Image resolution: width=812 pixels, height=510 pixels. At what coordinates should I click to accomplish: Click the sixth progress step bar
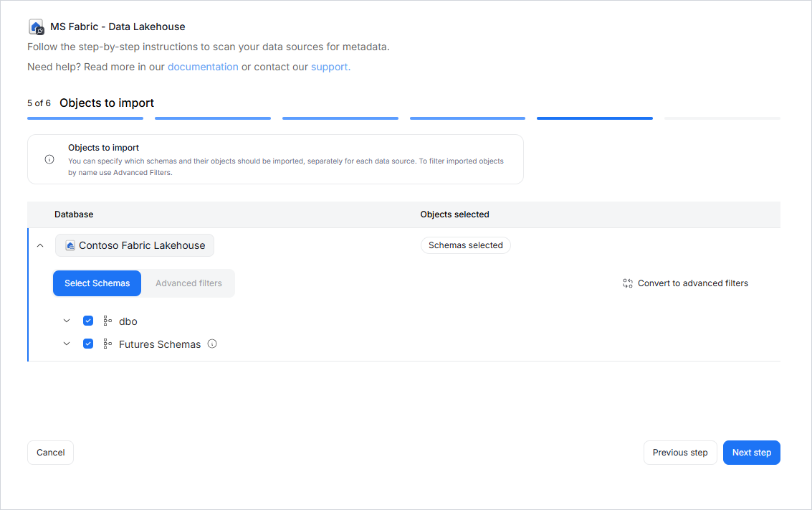(x=722, y=118)
